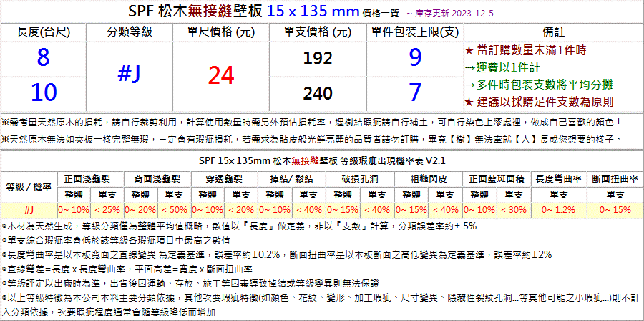Click the '0~ 1.2%' bending rate cell
The width and height of the screenshot is (644, 321).
558,210
